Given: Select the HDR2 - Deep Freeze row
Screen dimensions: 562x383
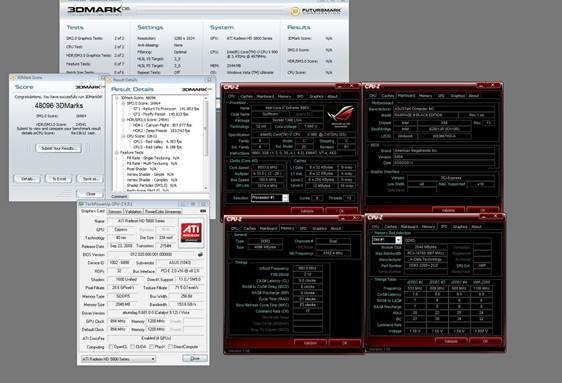Looking at the screenshot, I should [x=161, y=131].
